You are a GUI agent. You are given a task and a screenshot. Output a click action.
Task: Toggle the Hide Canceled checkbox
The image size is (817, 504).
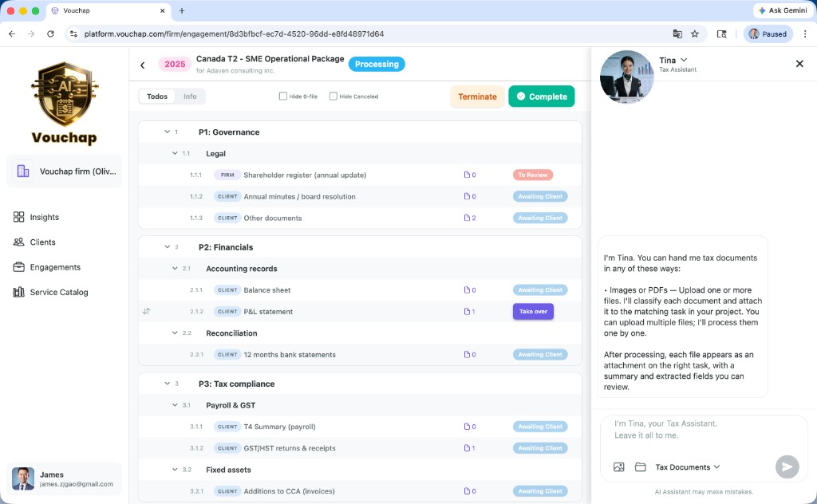(333, 96)
